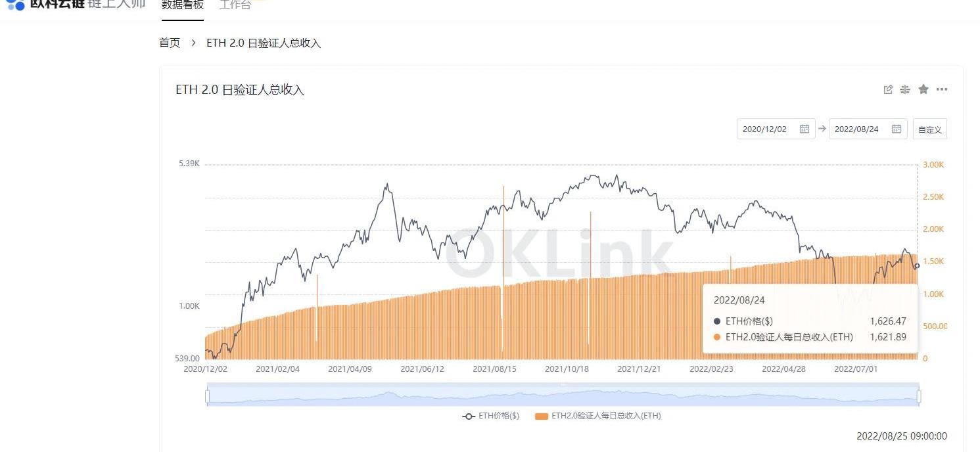Click the 2022/08/24 end date field

click(x=857, y=129)
